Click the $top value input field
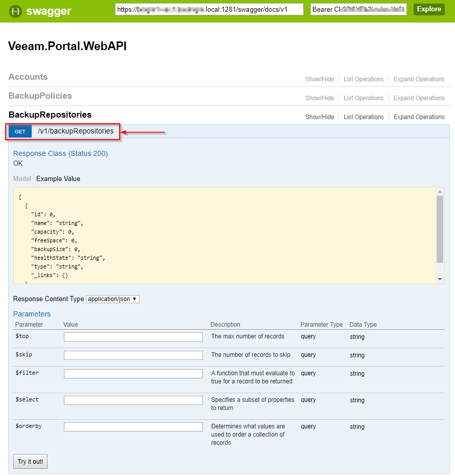This screenshot has width=455, height=476. (x=133, y=336)
